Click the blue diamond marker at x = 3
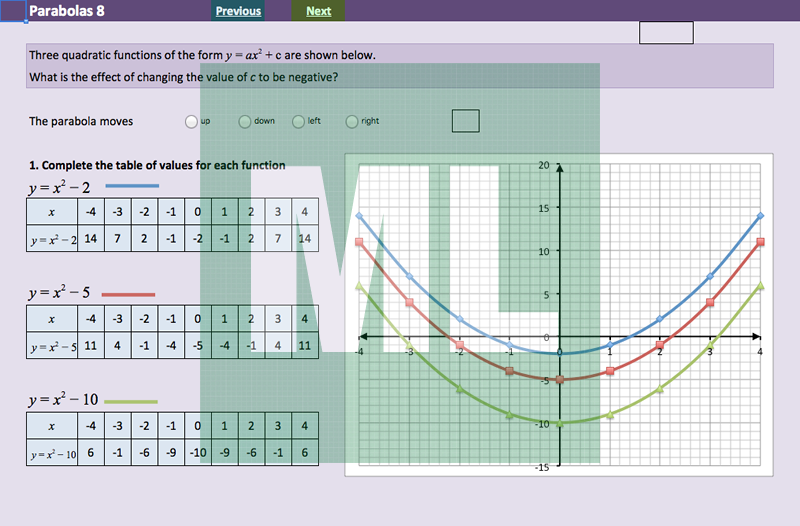The image size is (800, 526). click(711, 276)
